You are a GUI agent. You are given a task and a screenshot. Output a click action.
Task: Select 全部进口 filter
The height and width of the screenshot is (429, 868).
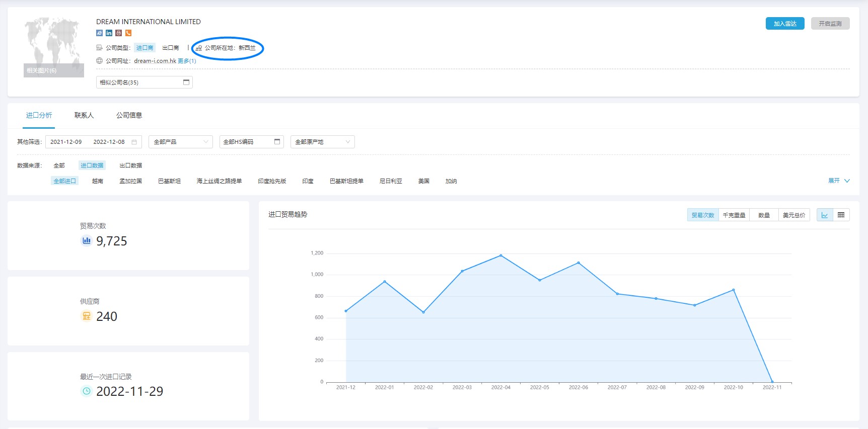[x=64, y=181]
